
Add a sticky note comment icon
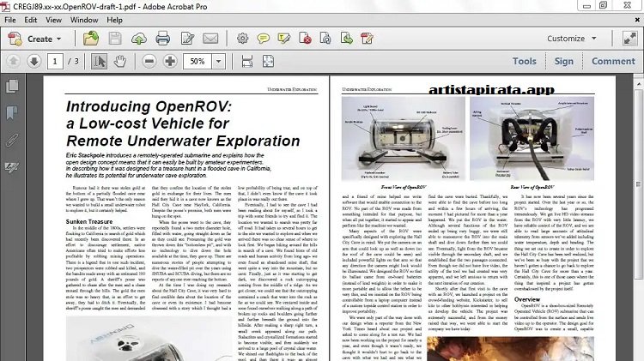pyautogui.click(x=263, y=39)
